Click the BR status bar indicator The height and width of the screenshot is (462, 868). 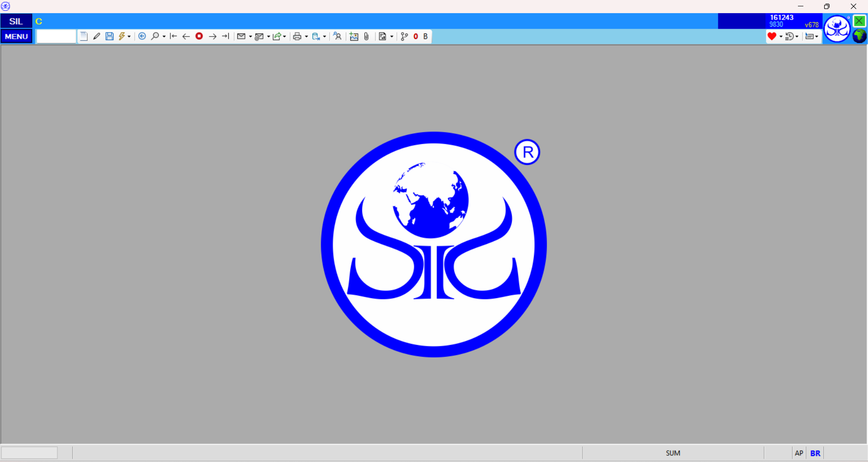pyautogui.click(x=816, y=453)
